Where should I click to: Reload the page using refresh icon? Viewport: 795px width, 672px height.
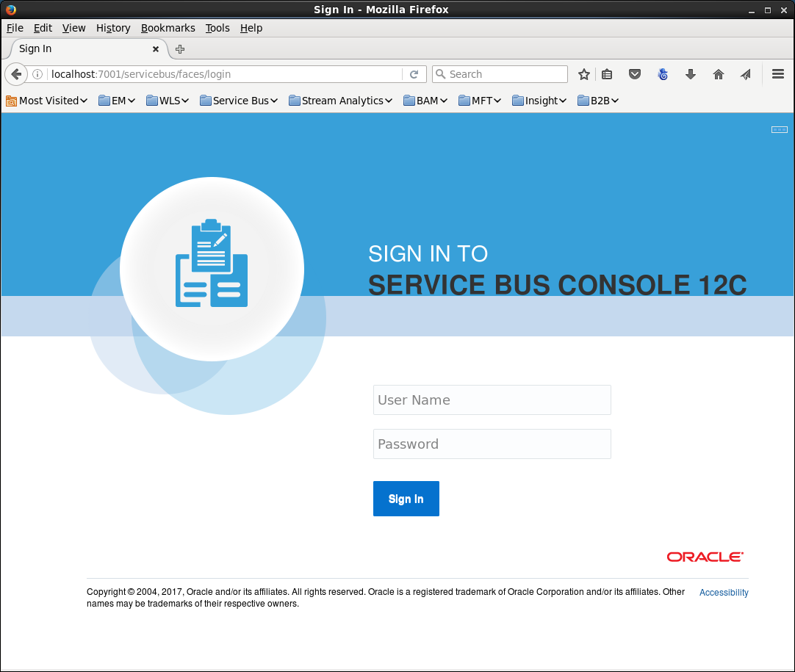tap(414, 74)
